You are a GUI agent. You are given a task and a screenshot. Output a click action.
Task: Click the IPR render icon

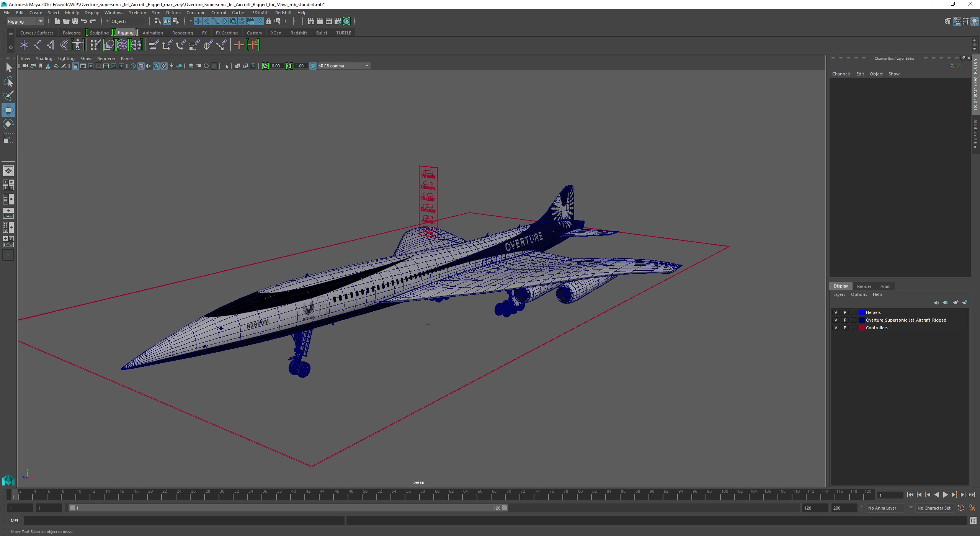[328, 21]
